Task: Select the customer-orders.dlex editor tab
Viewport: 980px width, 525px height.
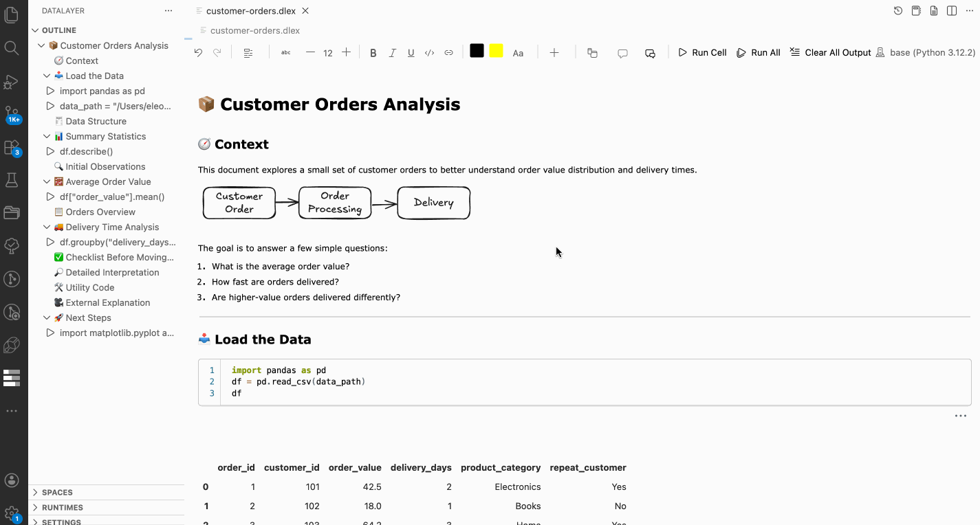Action: tap(252, 11)
